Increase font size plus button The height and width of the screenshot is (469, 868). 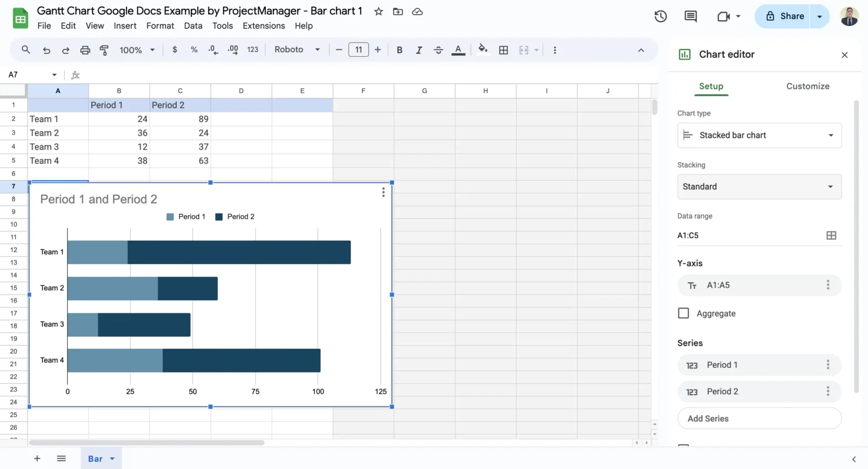tap(378, 50)
